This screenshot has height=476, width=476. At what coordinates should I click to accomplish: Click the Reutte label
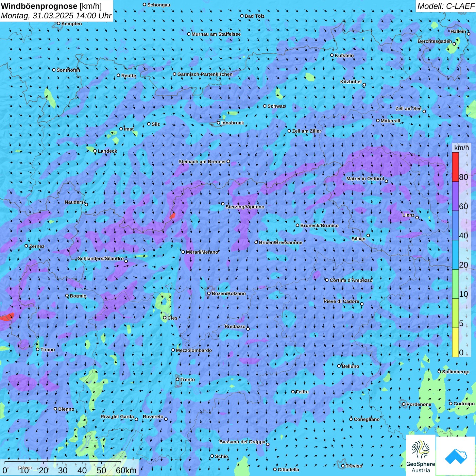tap(129, 75)
